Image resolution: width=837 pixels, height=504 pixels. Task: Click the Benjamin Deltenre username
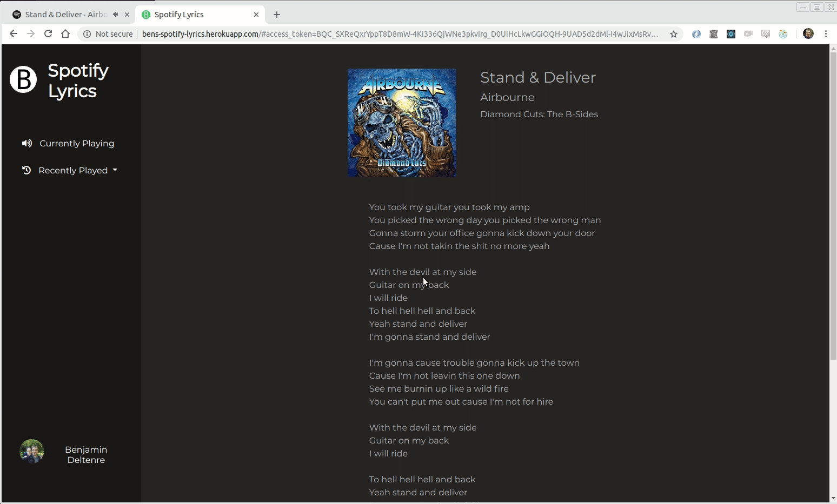point(86,455)
